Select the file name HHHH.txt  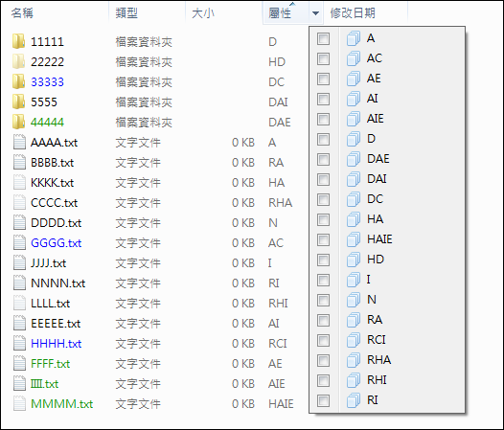(57, 344)
